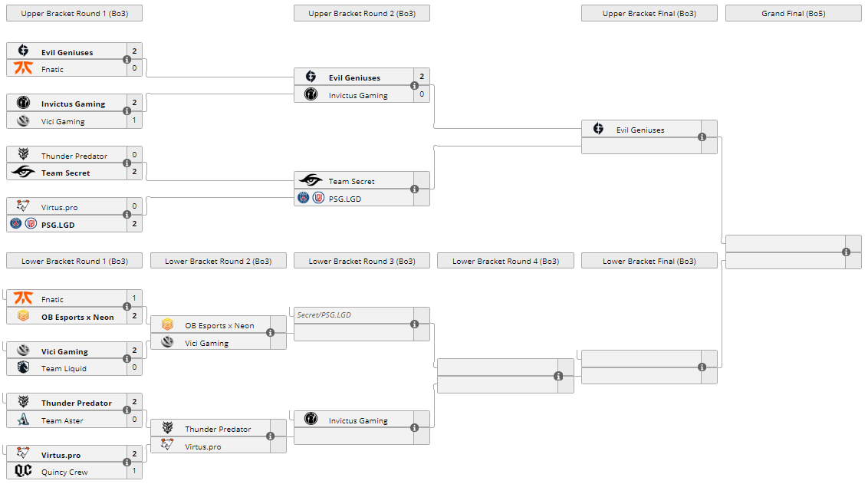868x484 pixels.
Task: Open info popup for Upper Bracket Final match
Action: (x=702, y=137)
